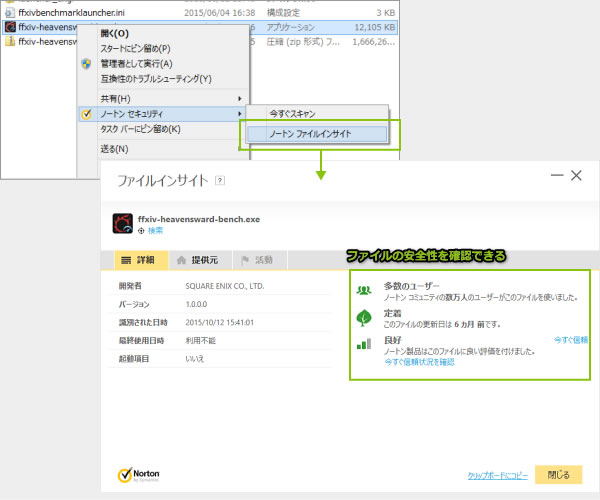The height and width of the screenshot is (500, 600).
Task: Choose 開く(O) in context menu
Action: pyautogui.click(x=114, y=33)
